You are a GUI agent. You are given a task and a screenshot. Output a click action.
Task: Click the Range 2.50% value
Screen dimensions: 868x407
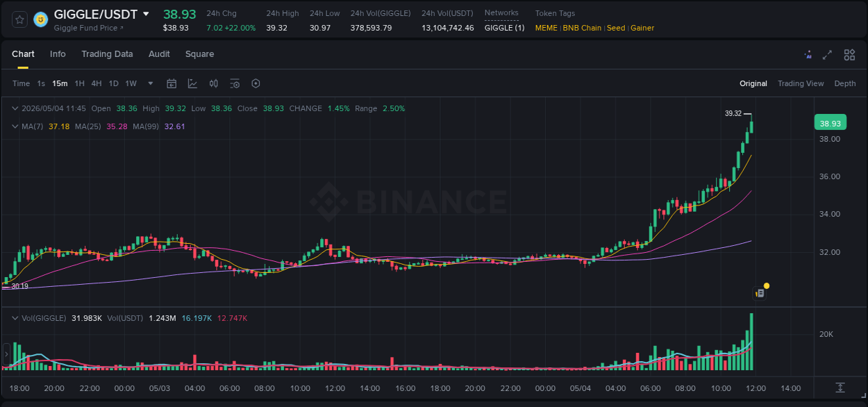pos(394,108)
